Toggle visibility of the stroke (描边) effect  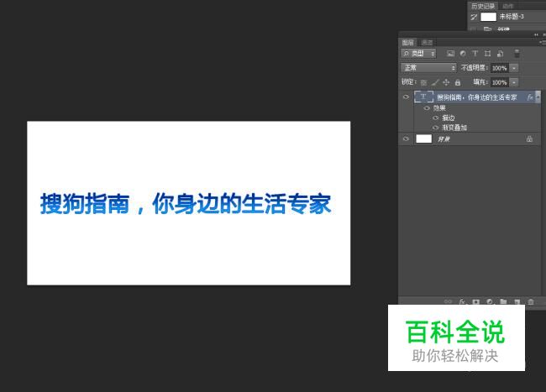[x=435, y=118]
